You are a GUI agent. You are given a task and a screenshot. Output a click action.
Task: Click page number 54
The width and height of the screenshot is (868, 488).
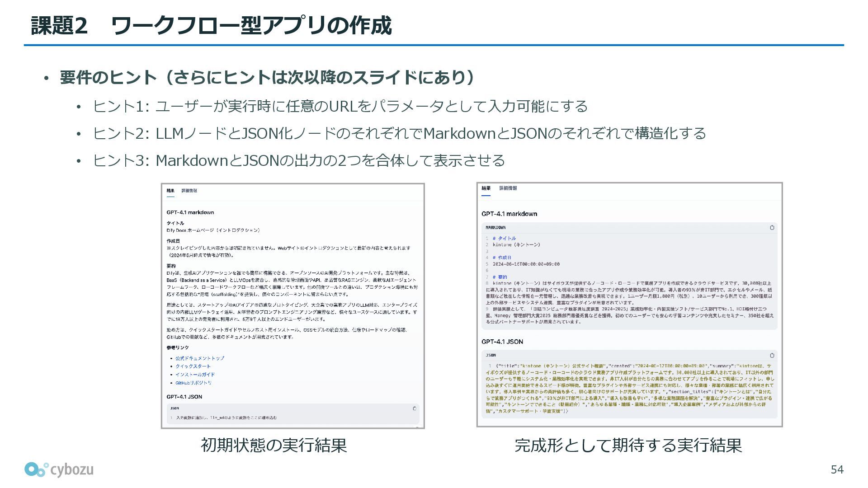(x=837, y=470)
